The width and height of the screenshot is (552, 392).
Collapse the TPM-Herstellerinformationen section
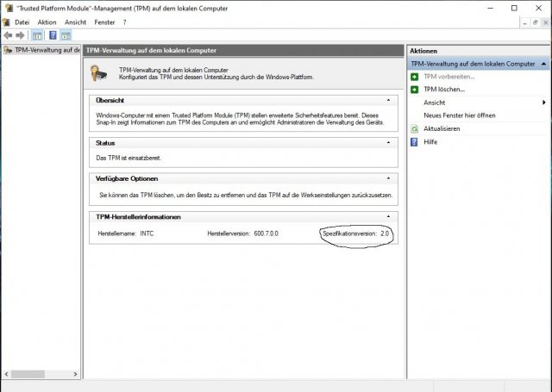[x=389, y=216]
